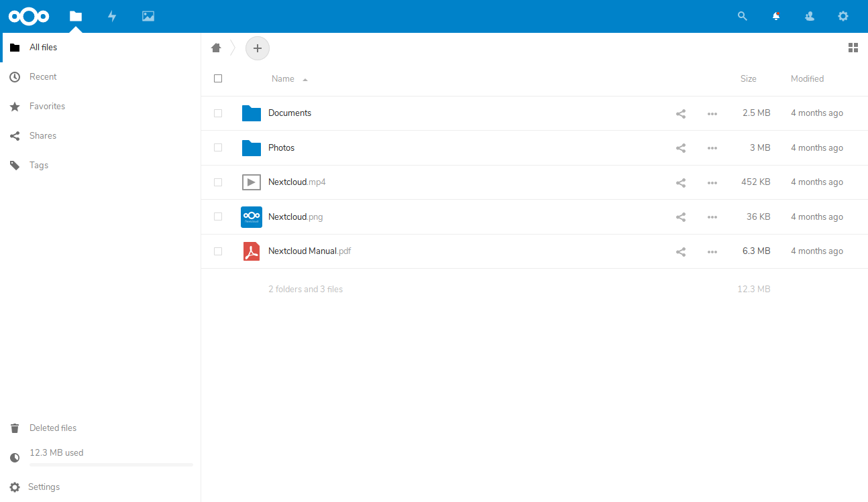
Task: Open more actions for Nextcloud.mp4
Action: [x=712, y=183]
